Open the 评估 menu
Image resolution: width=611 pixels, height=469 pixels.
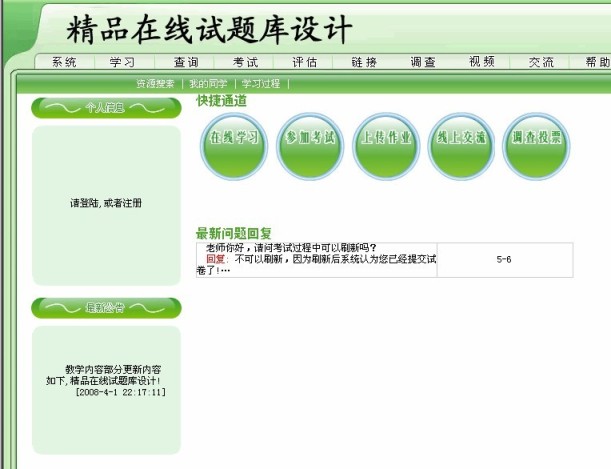(305, 62)
